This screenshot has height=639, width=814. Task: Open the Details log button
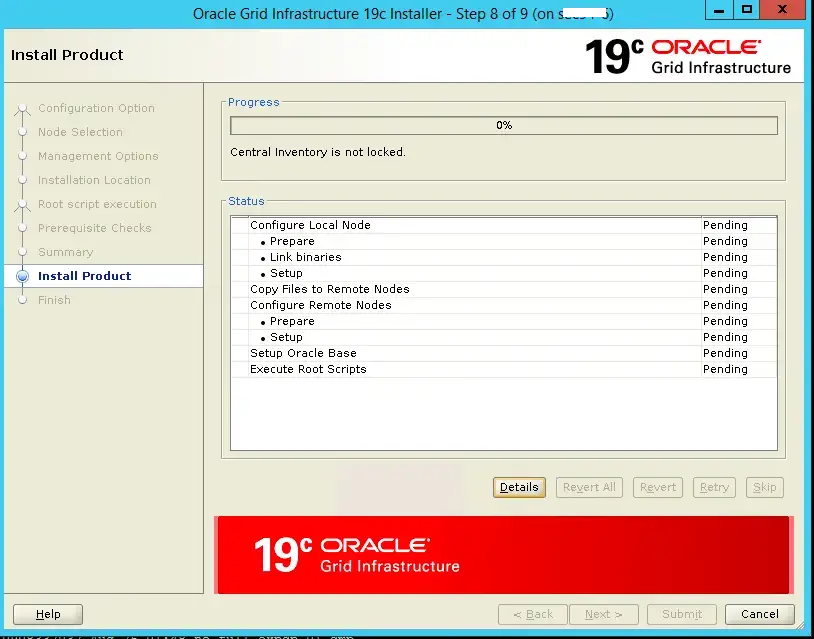click(x=519, y=487)
